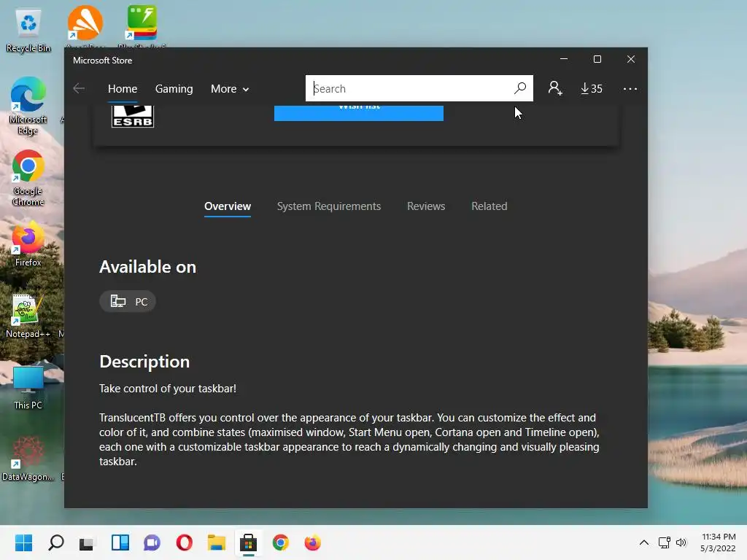Close the Microsoft Store window
This screenshot has height=560, width=747.
point(631,59)
